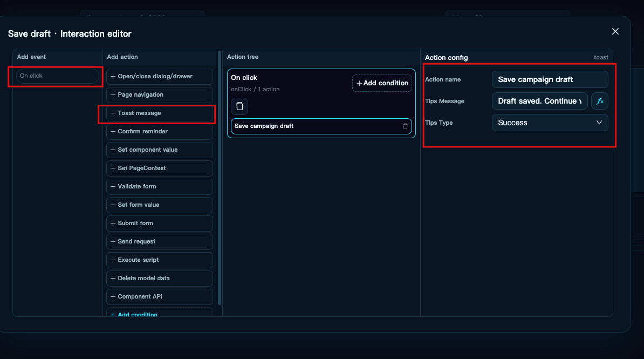Add a Send request action
Image resolution: width=644 pixels, height=359 pixels.
tap(159, 242)
